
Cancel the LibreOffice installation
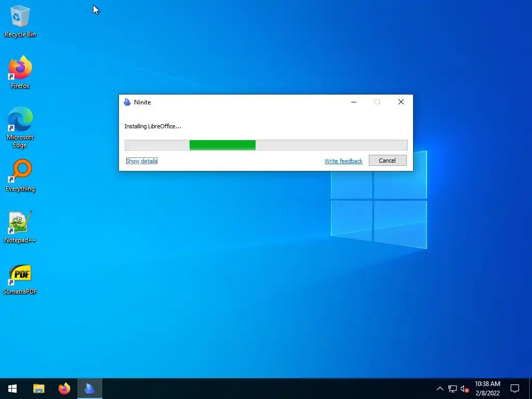click(x=388, y=161)
